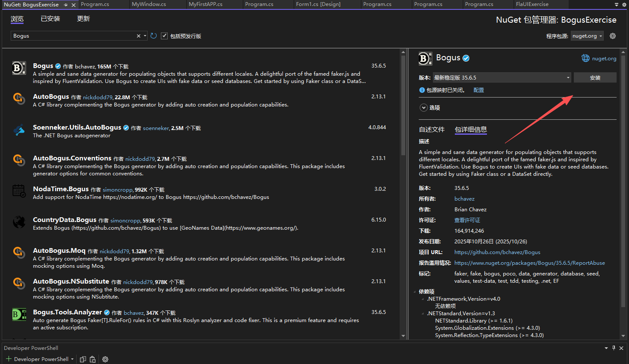
Task: Toggle the include prerelease checkbox
Action: click(x=164, y=36)
